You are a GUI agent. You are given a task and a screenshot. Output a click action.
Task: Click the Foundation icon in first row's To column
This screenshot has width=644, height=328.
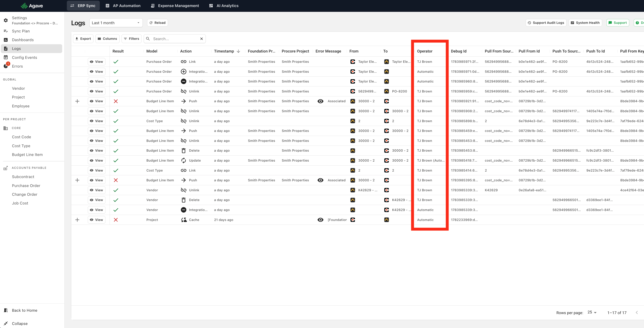387,62
